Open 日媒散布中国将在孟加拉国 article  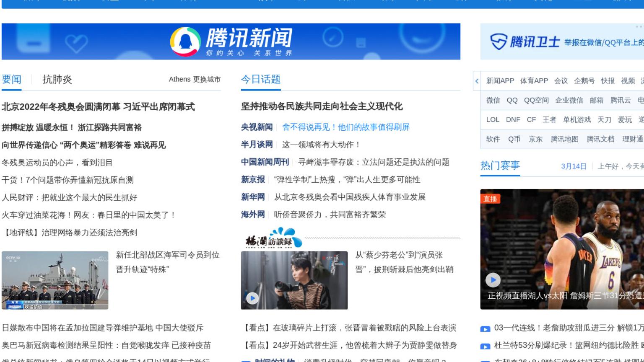(103, 328)
